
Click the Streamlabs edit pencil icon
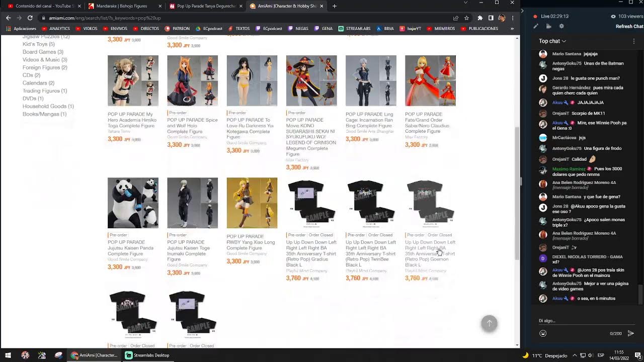536,26
